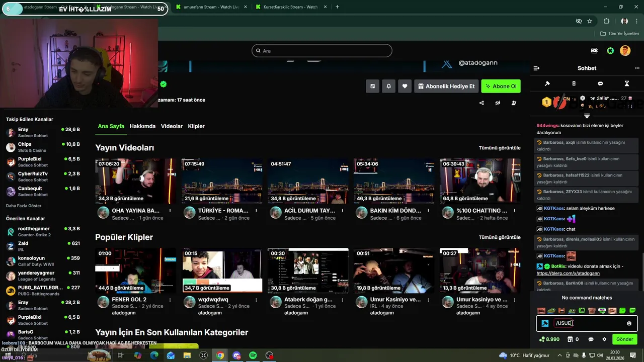Click the square icon left of bell
Viewport: 644px width, 362px height.
372,86
